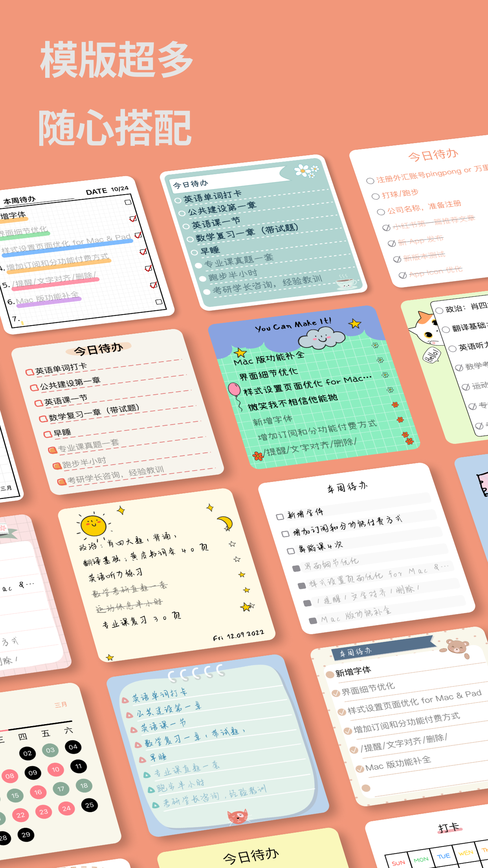
Task: Untick the circle for Mac 版功能补全 on bear card
Action: pos(360,769)
